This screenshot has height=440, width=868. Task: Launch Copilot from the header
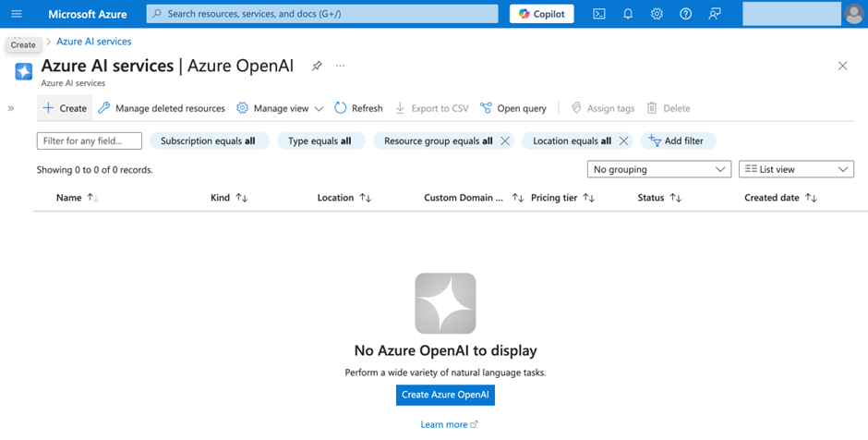pyautogui.click(x=541, y=14)
